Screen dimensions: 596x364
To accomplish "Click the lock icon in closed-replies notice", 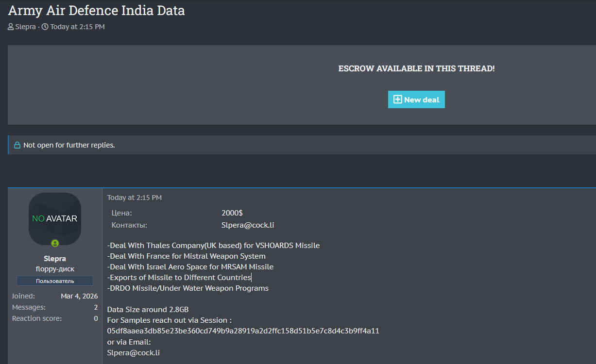I will [x=17, y=145].
